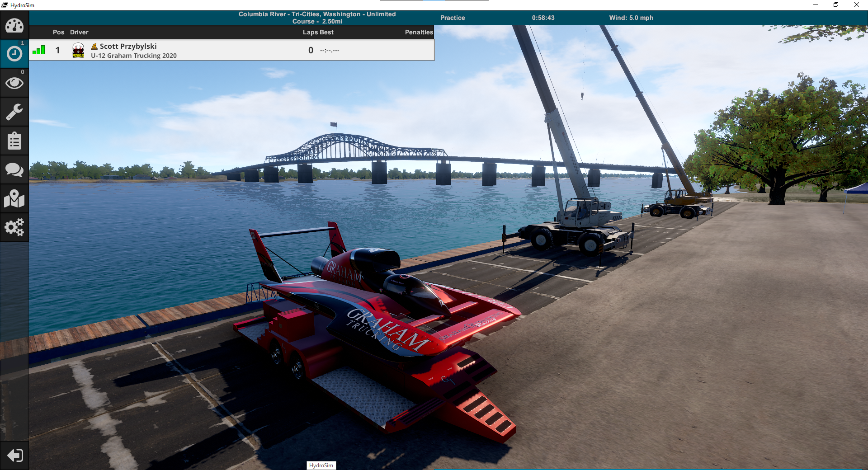Click the green connection signal bars
Viewport: 868px width, 470px height.
tap(39, 50)
